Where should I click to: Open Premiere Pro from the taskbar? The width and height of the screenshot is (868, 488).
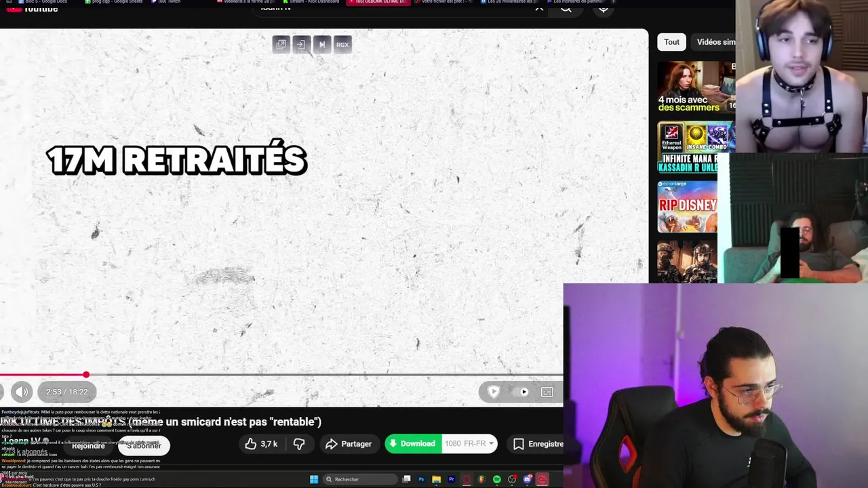[452, 479]
